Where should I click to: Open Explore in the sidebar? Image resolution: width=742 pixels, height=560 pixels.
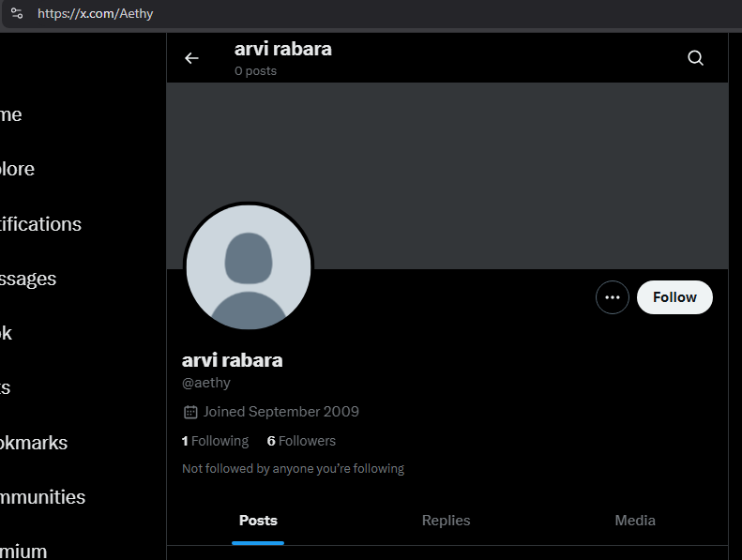coord(17,169)
